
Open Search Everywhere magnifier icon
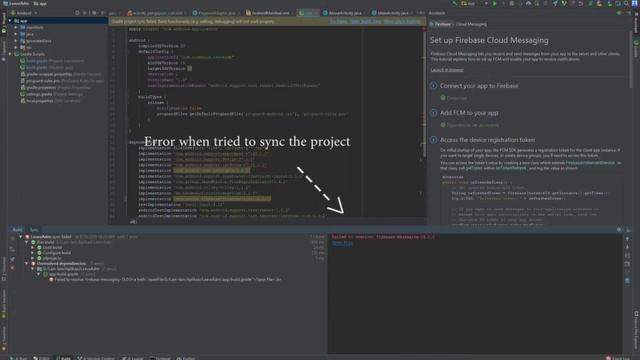click(626, 3)
